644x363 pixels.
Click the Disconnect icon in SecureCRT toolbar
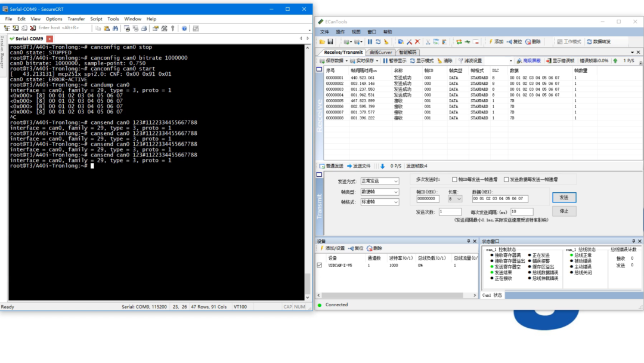(x=33, y=29)
